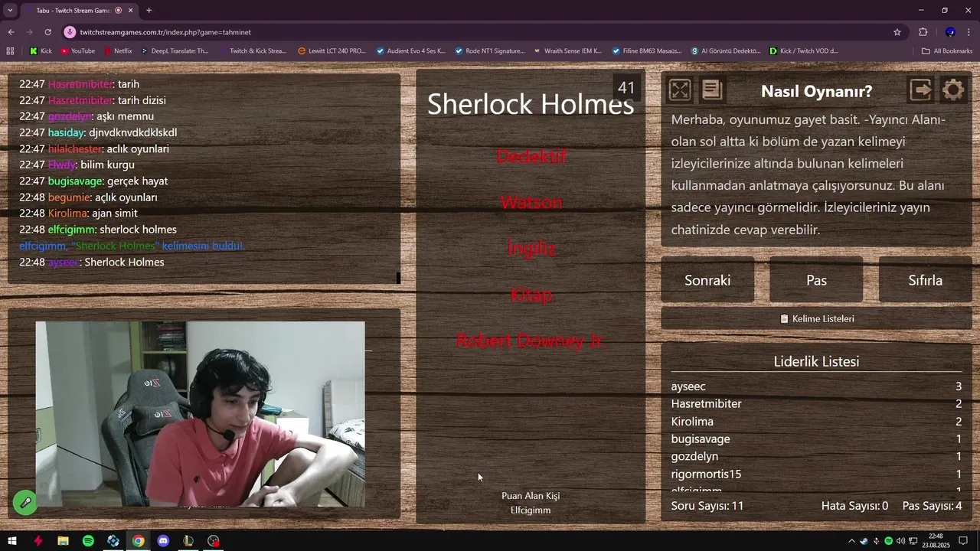Open game settings via the gear icon
The width and height of the screenshot is (980, 551).
click(x=953, y=90)
